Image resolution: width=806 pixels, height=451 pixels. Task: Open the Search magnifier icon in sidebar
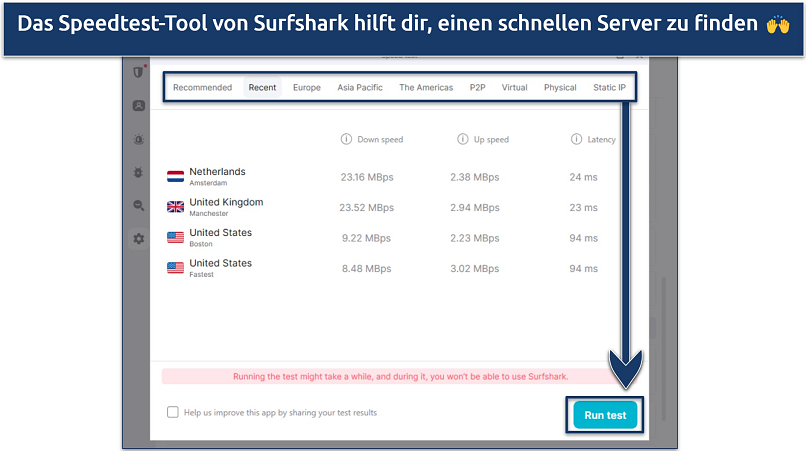[x=138, y=205]
